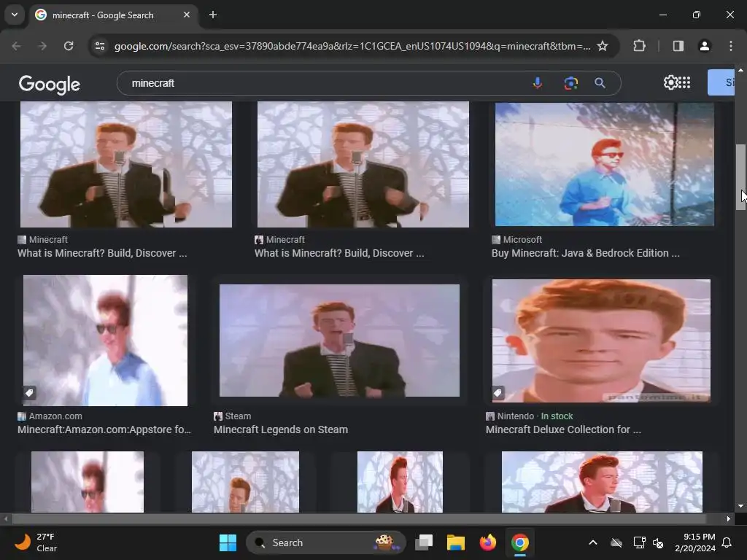The width and height of the screenshot is (747, 560).
Task: Open Chrome side panel
Action: point(678,46)
